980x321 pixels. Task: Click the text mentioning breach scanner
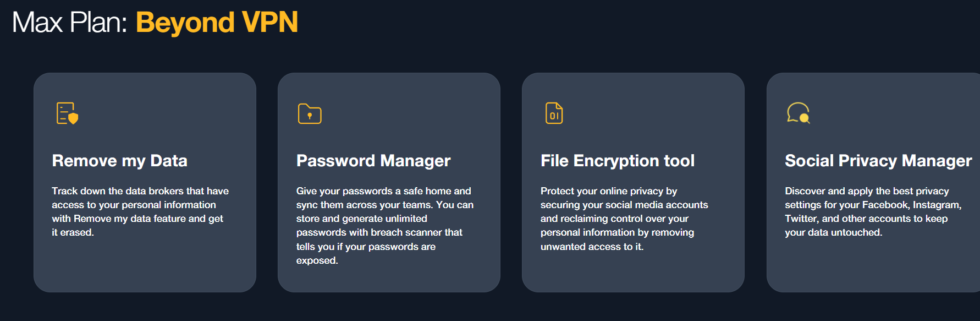click(379, 232)
